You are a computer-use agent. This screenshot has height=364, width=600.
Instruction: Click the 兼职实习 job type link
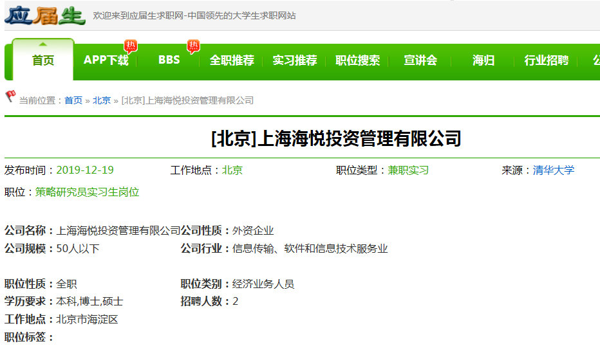[408, 170]
